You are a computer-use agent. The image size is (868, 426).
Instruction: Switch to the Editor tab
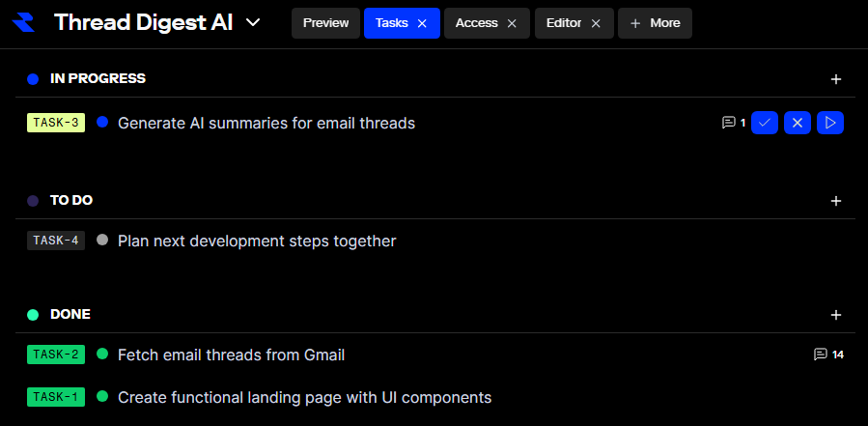[x=564, y=23]
